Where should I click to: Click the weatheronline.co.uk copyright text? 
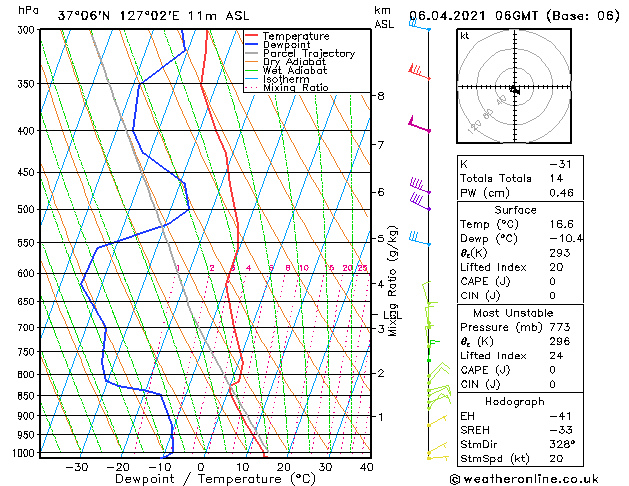[x=524, y=479]
